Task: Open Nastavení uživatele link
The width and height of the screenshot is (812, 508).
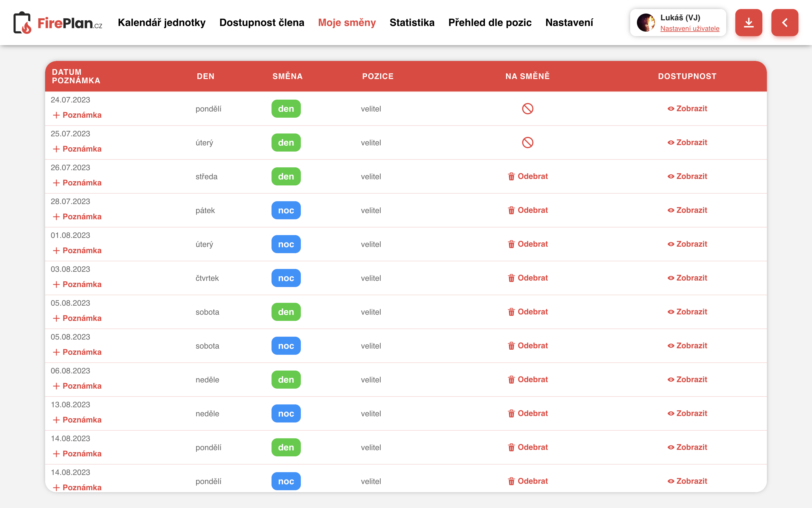Action: [x=690, y=29]
